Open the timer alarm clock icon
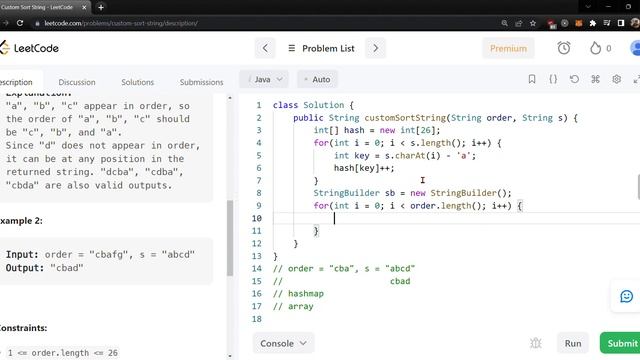The width and height of the screenshot is (640, 360). [x=564, y=48]
